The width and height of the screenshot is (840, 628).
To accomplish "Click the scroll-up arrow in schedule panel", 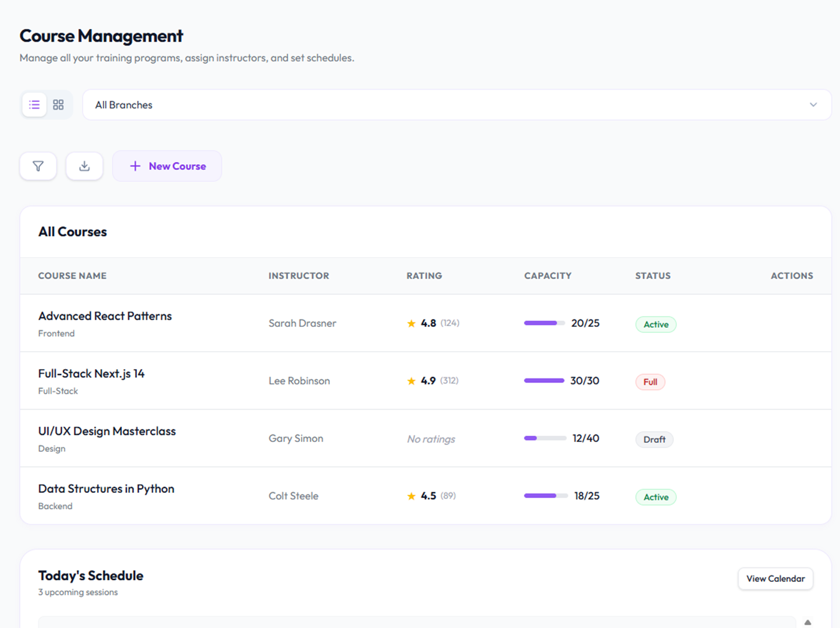I will coord(808,622).
